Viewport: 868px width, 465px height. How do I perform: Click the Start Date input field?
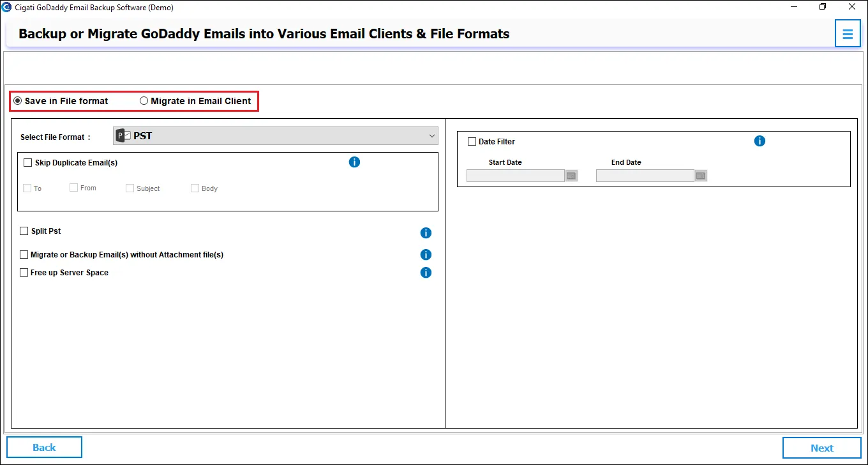tap(516, 176)
